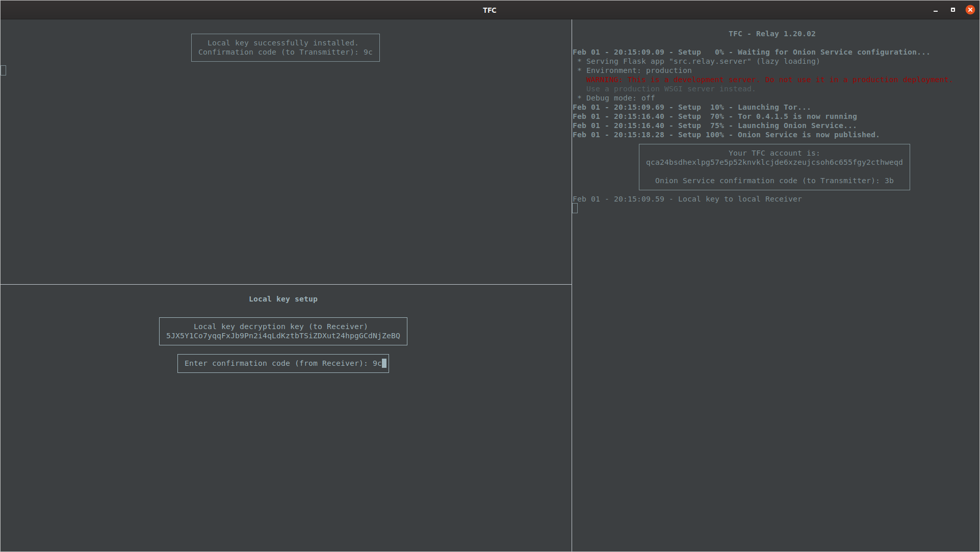Maximize the TFC window

point(952,10)
